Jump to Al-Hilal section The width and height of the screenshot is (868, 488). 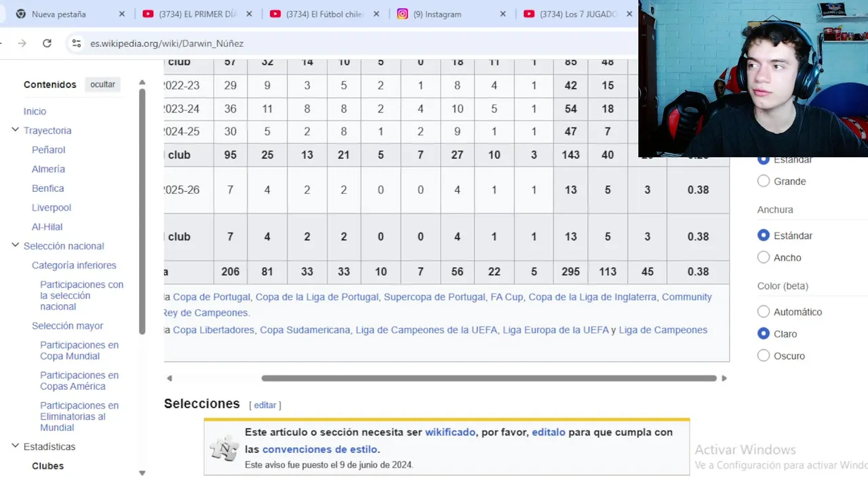point(47,227)
